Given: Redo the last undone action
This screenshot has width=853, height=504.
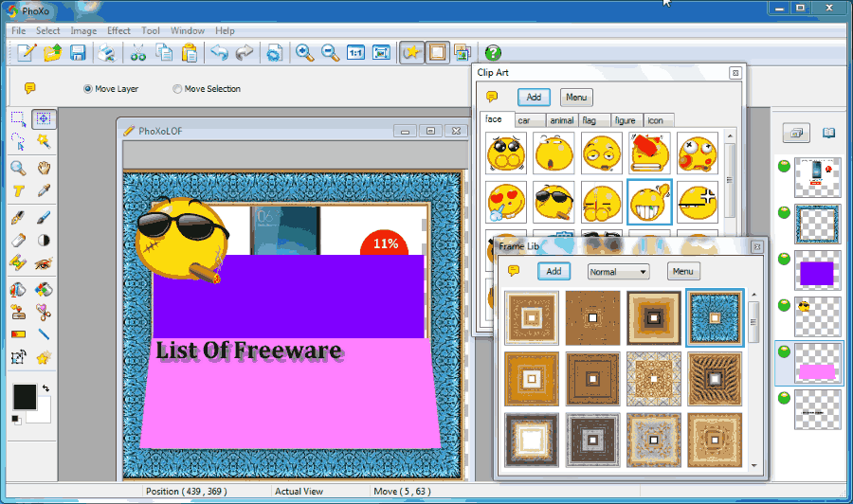Looking at the screenshot, I should coord(245,53).
